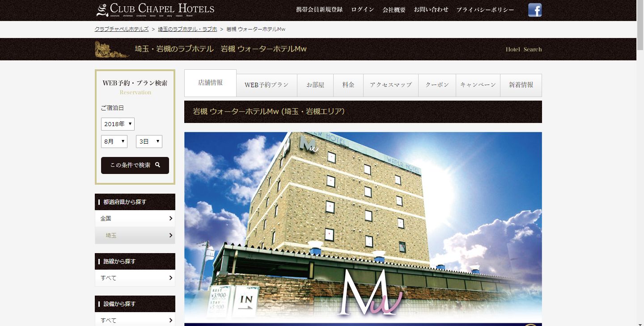Open the 料金 tab

(x=348, y=85)
